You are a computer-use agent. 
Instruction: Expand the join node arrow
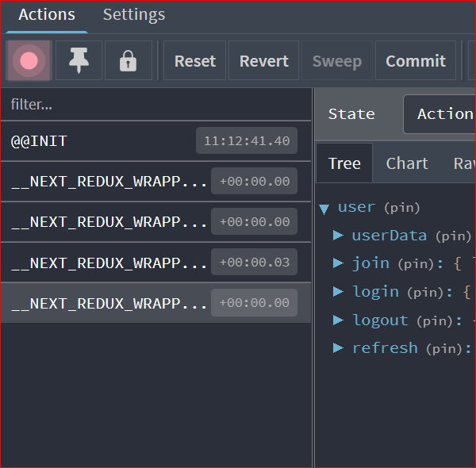(338, 263)
